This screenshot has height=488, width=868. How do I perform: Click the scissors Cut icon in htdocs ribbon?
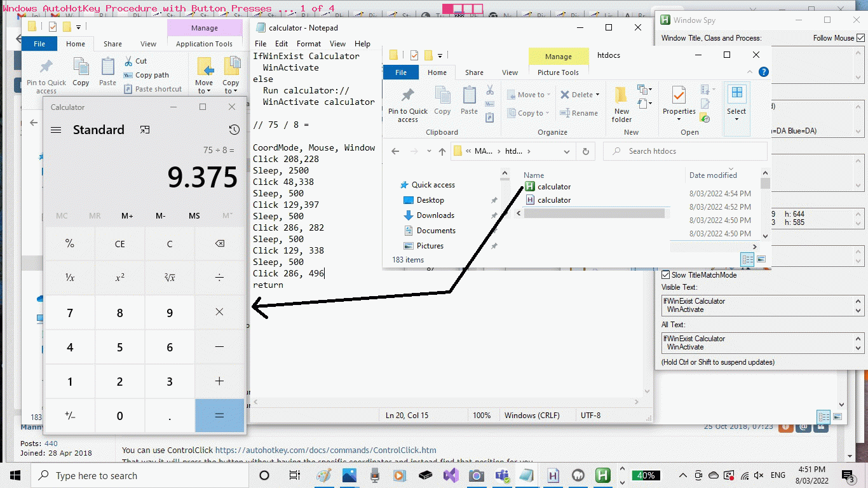[490, 90]
